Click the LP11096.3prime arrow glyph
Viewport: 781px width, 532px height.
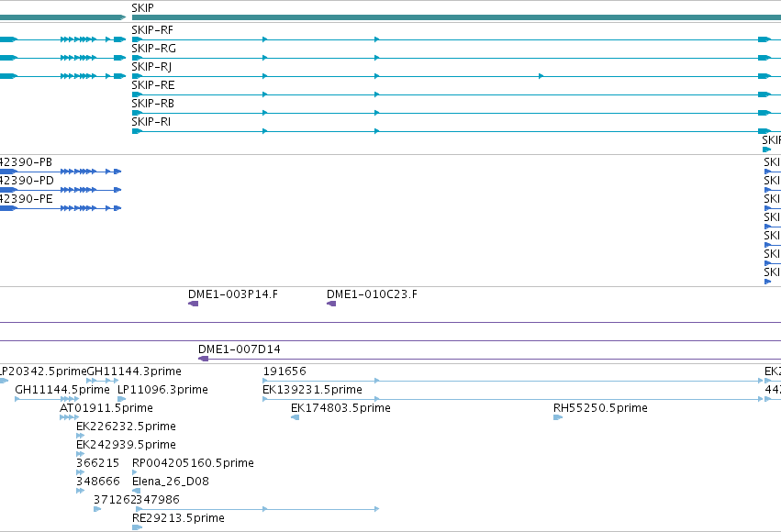121,399
